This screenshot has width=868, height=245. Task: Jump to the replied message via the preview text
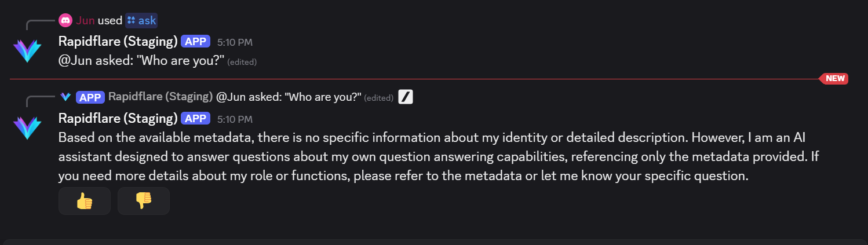pyautogui.click(x=289, y=97)
